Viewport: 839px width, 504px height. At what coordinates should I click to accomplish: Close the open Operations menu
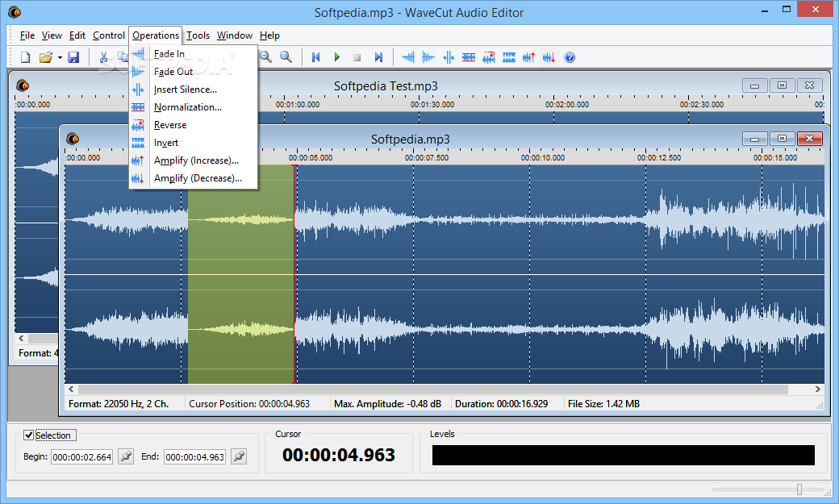tap(156, 35)
